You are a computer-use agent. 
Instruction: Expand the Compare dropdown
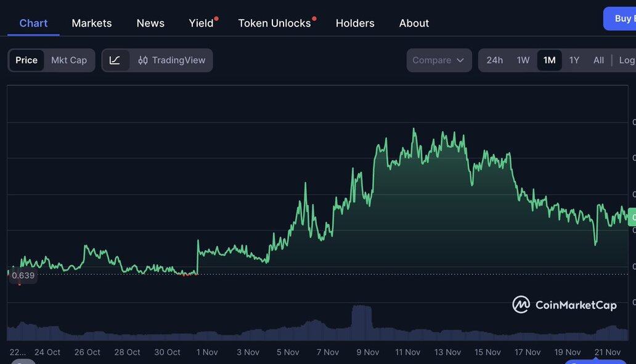click(x=439, y=60)
